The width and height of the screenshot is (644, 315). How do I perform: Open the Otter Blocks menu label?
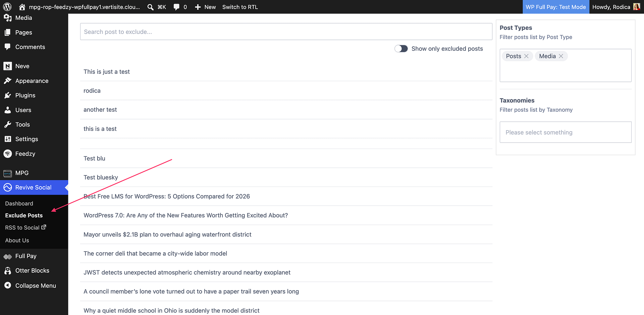pyautogui.click(x=32, y=271)
